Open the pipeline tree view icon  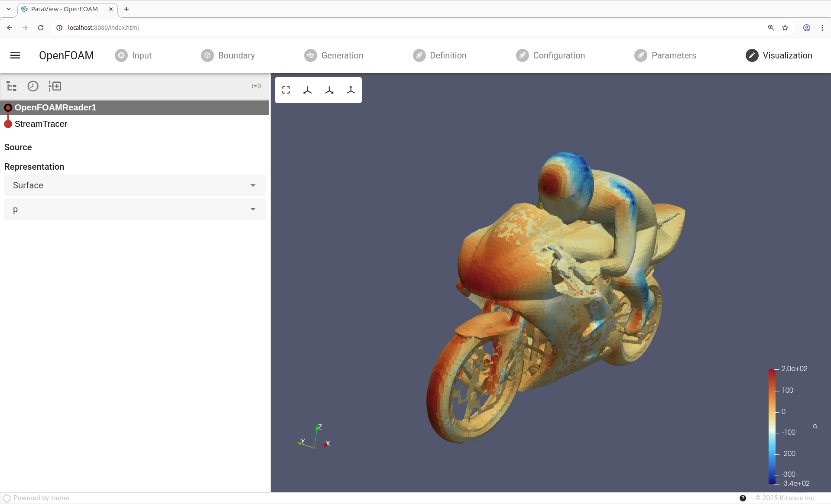tap(12, 86)
